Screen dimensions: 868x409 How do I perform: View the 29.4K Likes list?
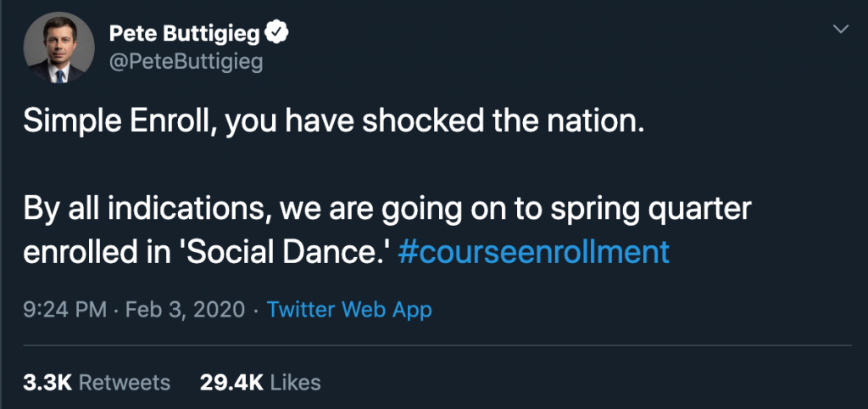(260, 383)
